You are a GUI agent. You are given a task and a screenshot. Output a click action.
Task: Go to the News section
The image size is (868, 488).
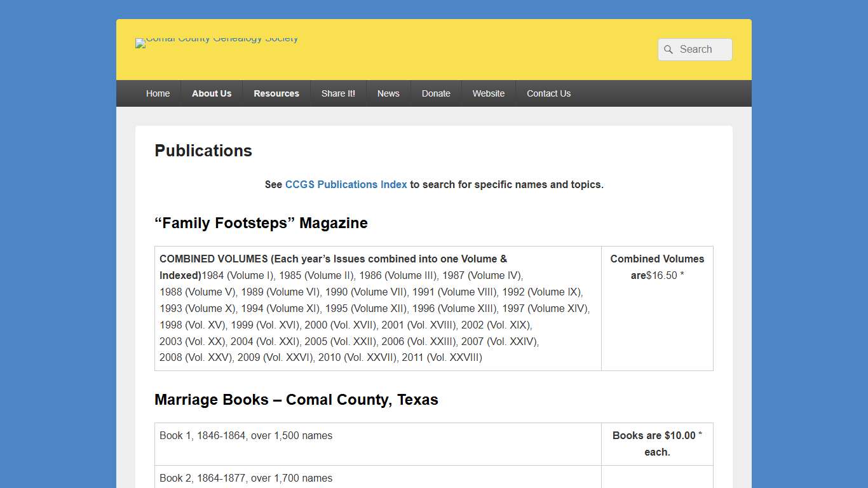tap(388, 93)
